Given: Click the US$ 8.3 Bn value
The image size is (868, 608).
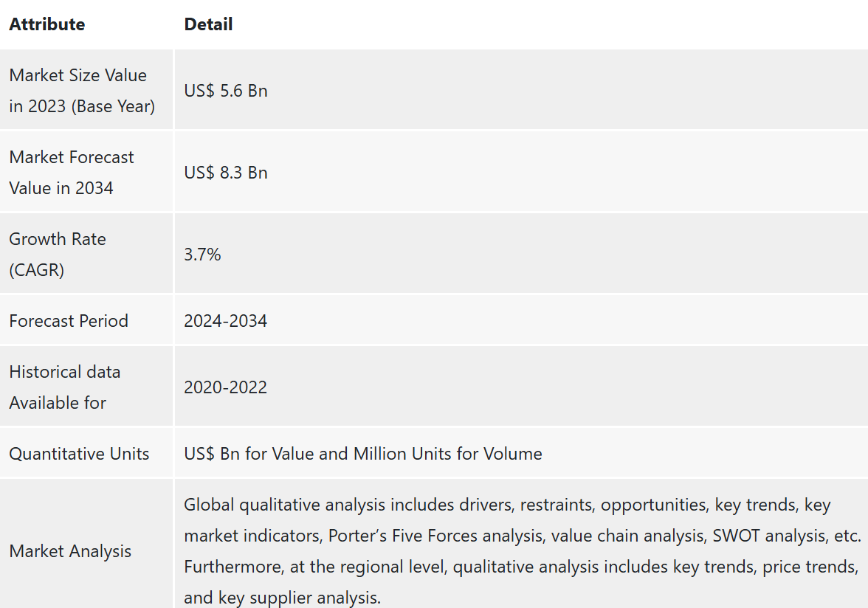Looking at the screenshot, I should (x=226, y=173).
